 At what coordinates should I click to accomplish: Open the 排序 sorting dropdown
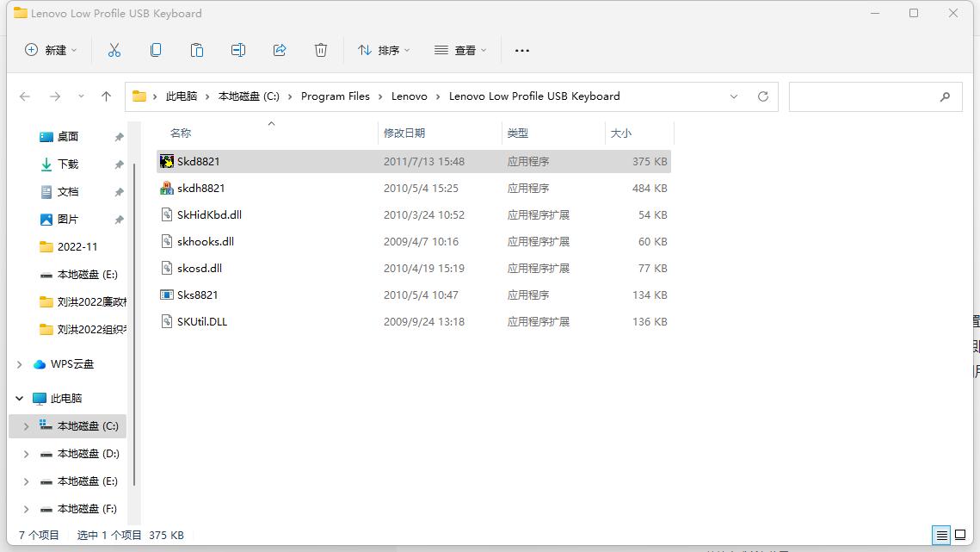(x=384, y=50)
